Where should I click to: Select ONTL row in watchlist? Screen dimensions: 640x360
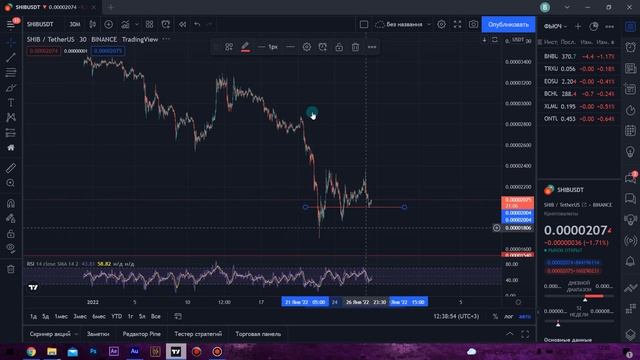(x=579, y=119)
